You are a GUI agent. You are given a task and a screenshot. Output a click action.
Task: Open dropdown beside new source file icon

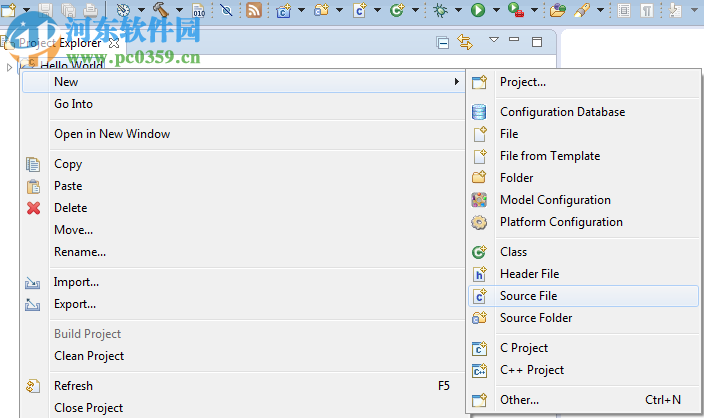pyautogui.click(x=377, y=10)
